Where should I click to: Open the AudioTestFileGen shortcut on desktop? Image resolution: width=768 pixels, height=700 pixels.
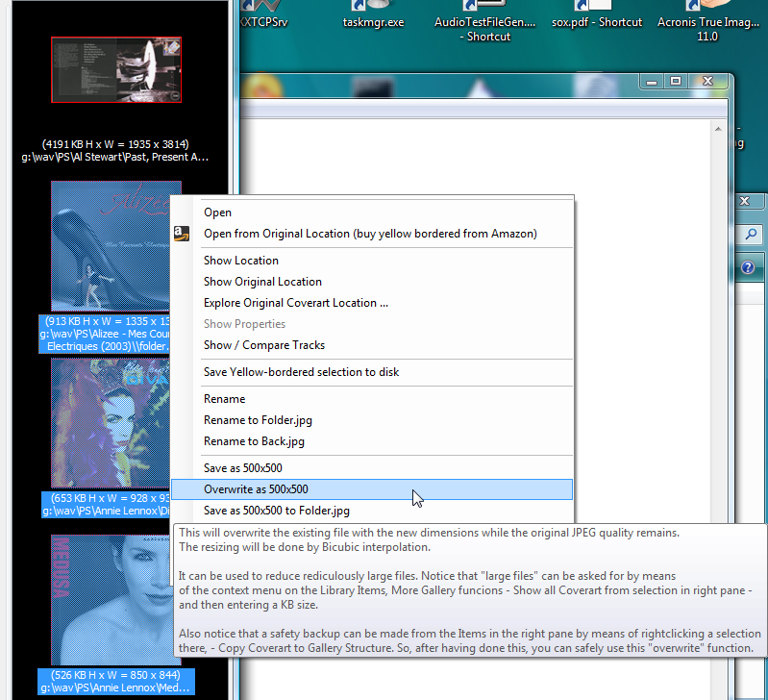point(484,20)
